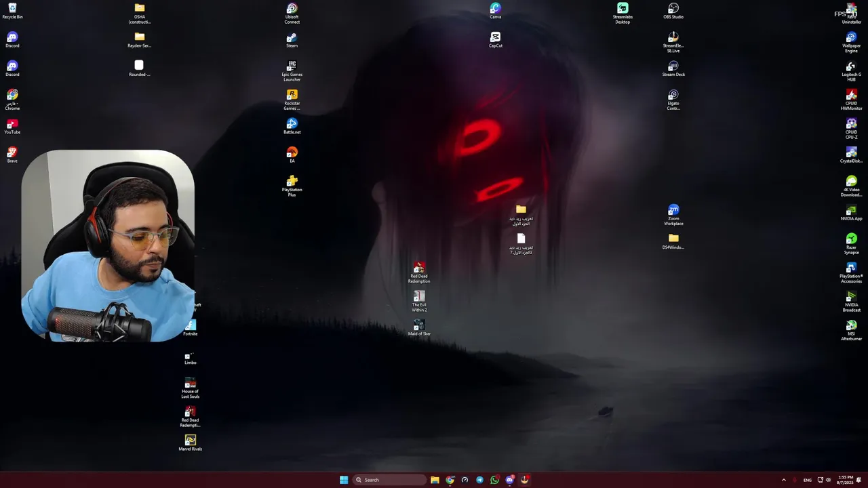
Task: Open the notification bell in the tray
Action: [x=859, y=480]
